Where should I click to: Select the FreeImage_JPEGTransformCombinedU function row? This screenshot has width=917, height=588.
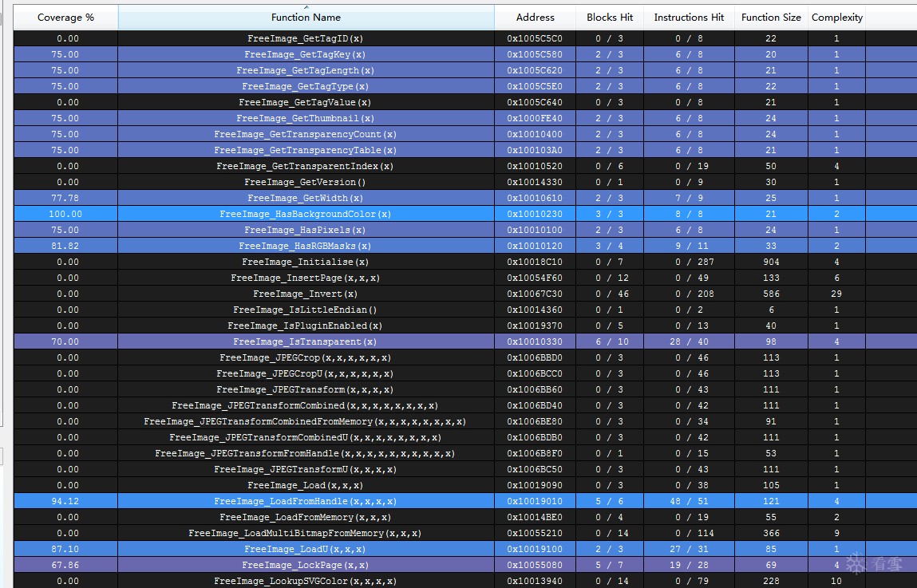[306, 438]
